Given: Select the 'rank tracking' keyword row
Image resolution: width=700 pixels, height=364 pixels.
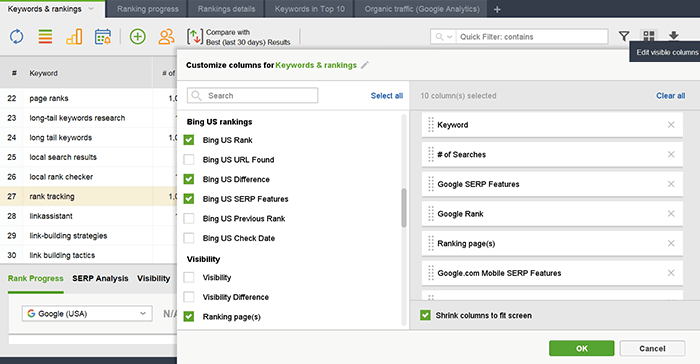Looking at the screenshot, I should click(88, 197).
